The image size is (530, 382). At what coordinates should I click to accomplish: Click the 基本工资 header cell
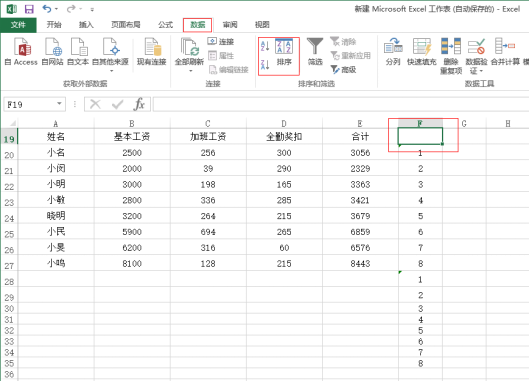pos(132,136)
